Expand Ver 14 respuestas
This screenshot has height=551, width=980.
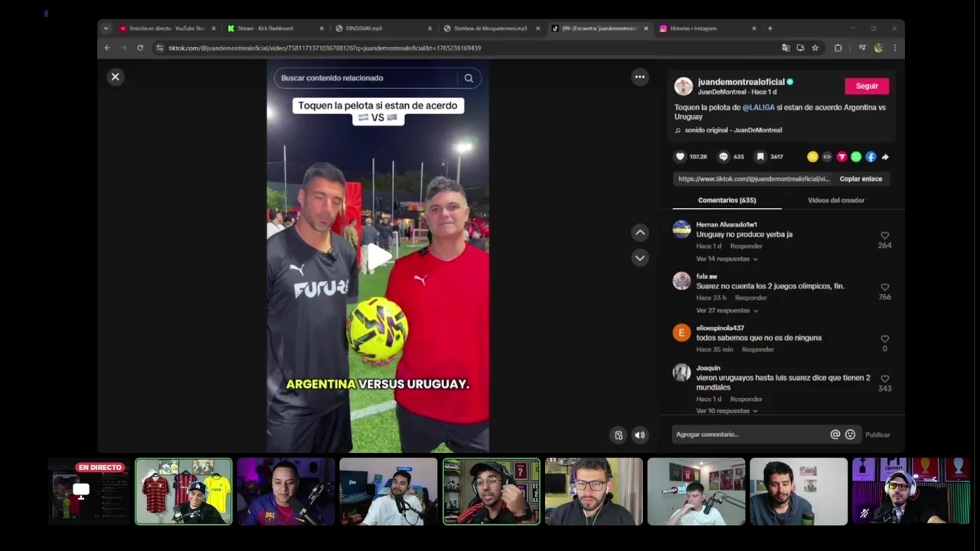click(x=727, y=259)
